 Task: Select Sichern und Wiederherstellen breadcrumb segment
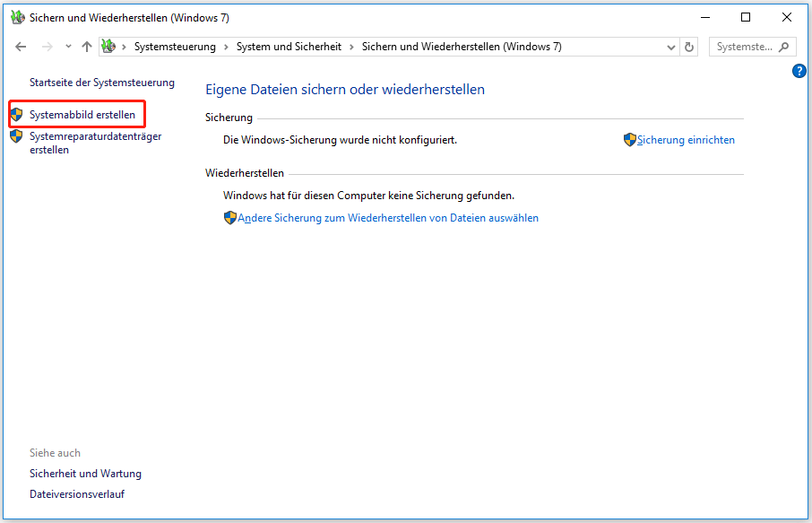(462, 47)
